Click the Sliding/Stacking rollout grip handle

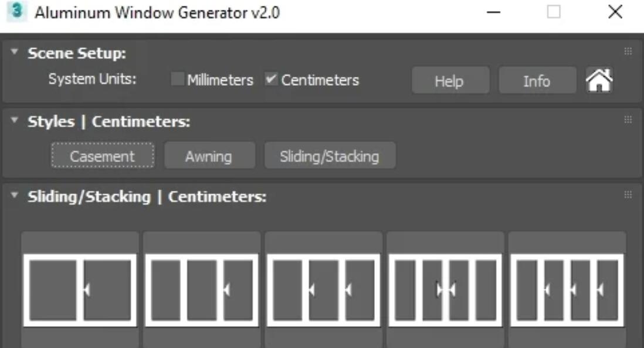tap(628, 195)
